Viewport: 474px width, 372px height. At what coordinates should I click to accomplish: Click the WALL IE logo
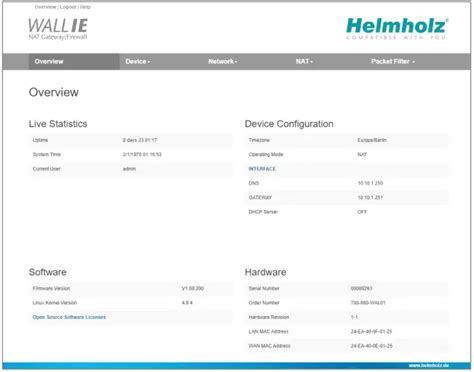click(x=58, y=29)
